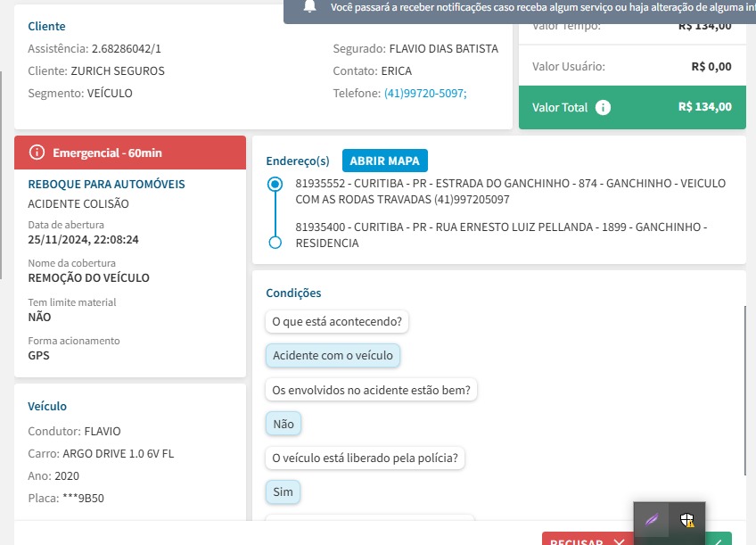Call the phone number (41)99720-5097
The width and height of the screenshot is (756, 545).
coord(425,93)
